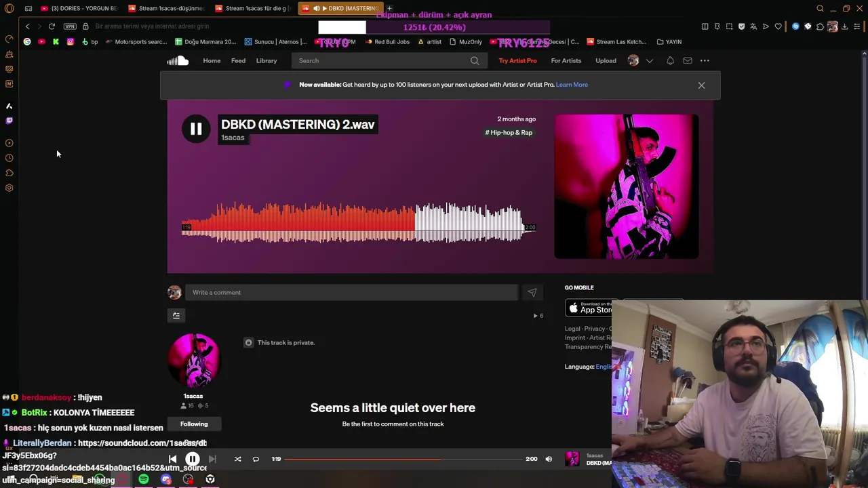The image size is (868, 488).
Task: Open the Red Bull Jobs bookmark
Action: (387, 41)
